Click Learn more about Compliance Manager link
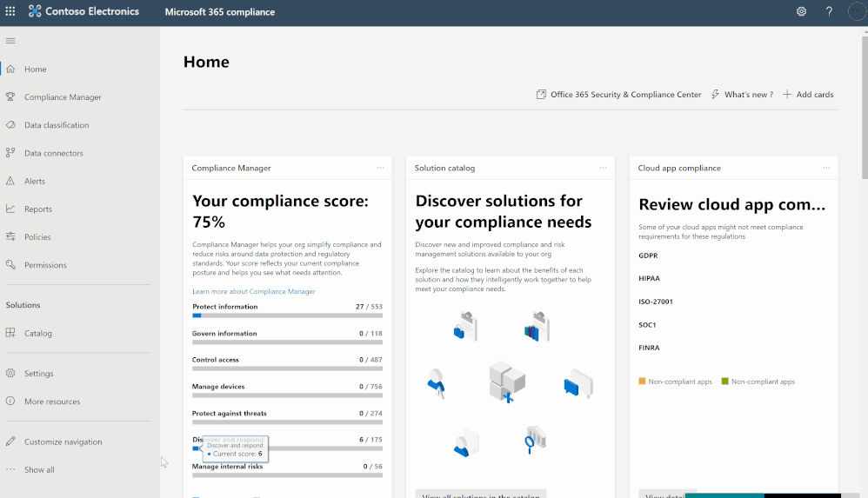Screen dimensions: 868x498 coord(254,292)
